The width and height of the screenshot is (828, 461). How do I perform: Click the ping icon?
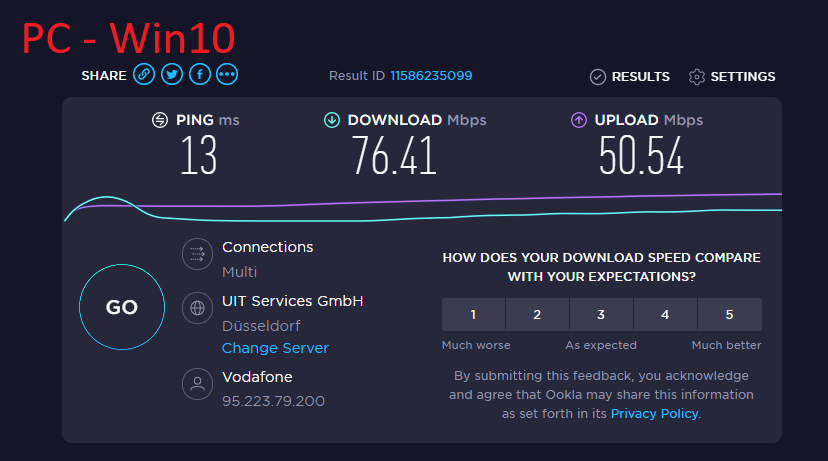tap(159, 120)
